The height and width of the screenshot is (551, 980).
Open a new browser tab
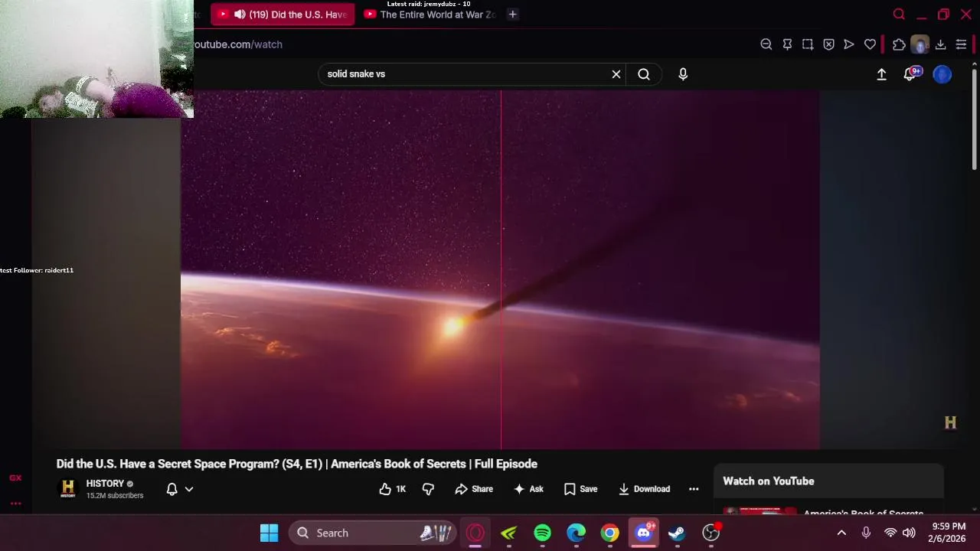click(512, 15)
